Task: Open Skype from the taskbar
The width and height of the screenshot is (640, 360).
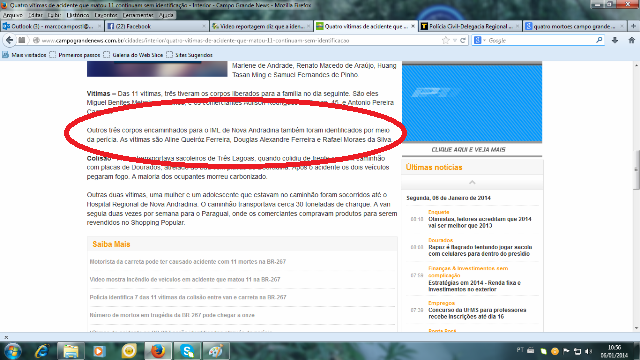Action: [x=187, y=351]
